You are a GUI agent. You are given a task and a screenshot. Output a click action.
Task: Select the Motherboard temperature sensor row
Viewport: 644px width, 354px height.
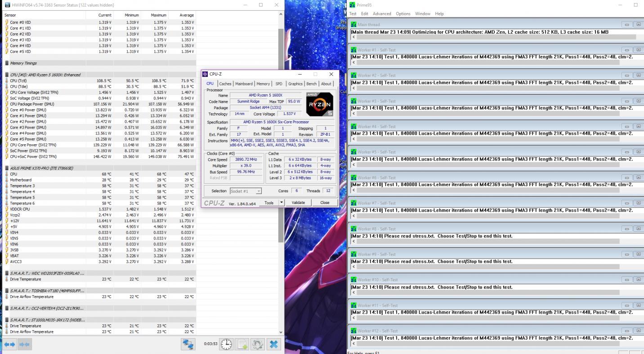(99, 180)
